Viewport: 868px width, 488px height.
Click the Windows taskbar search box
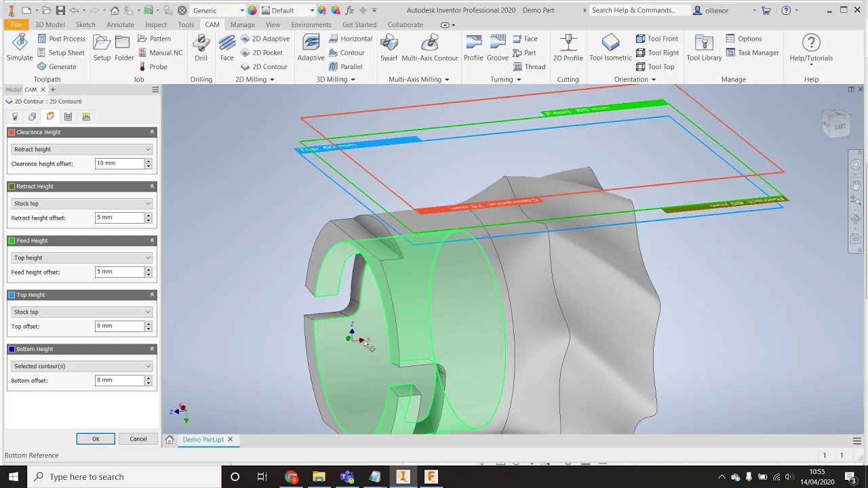tap(124, 476)
